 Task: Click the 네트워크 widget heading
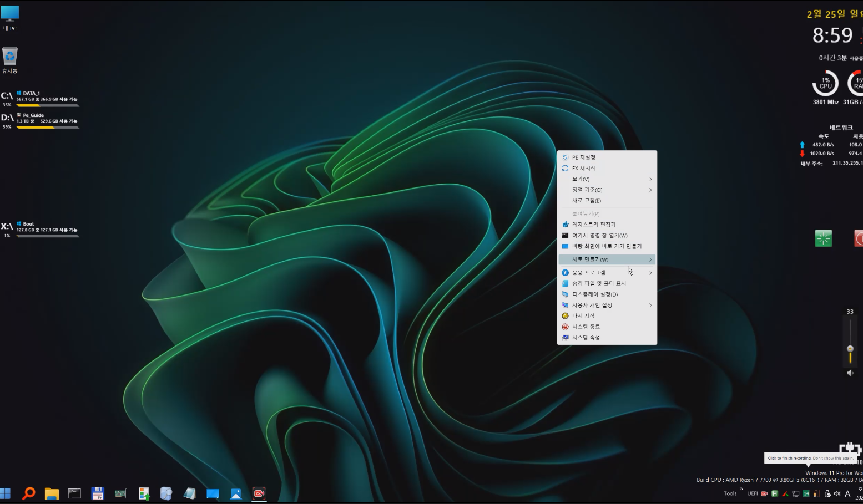tap(841, 128)
